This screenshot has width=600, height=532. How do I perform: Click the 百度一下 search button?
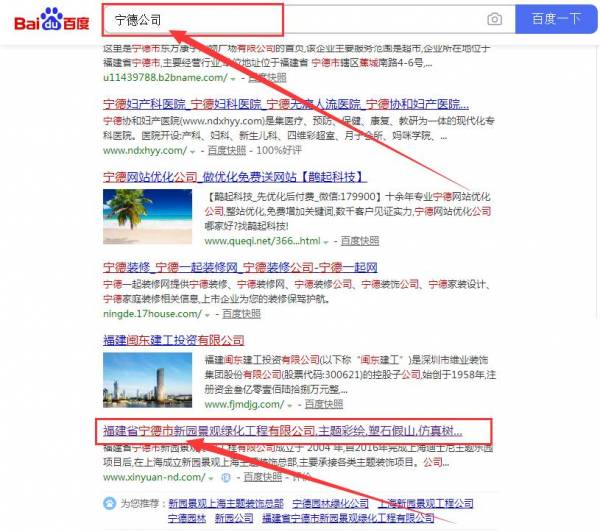tap(556, 19)
